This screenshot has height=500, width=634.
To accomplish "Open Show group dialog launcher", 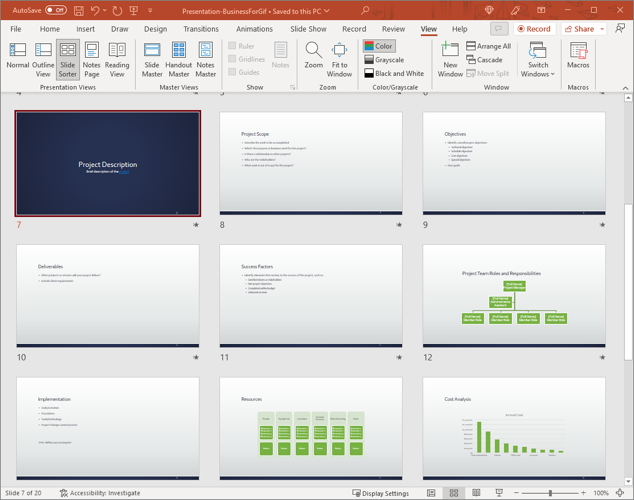I will point(292,87).
